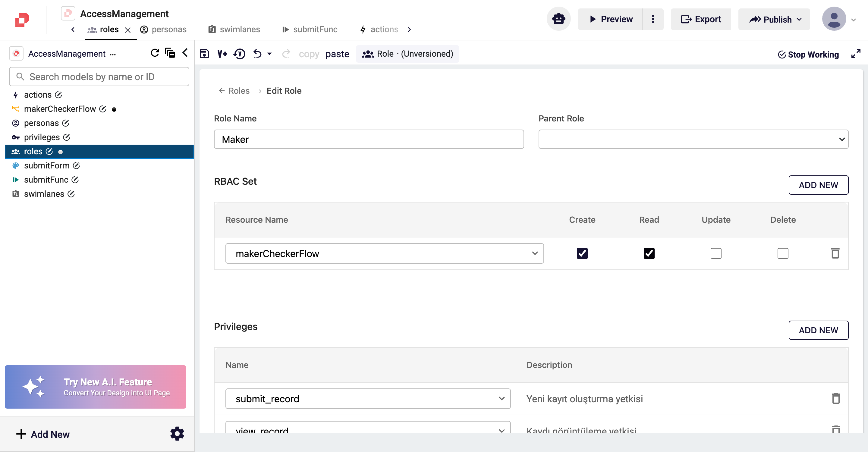Open AccessManagement ellipsis options menu
868x452 pixels.
click(x=112, y=54)
